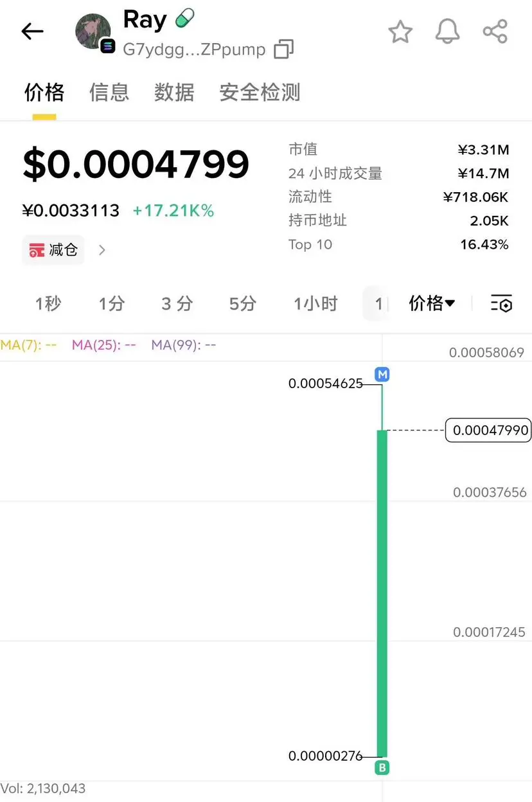Copy the contract address G7ydgg...ZPpump

tap(283, 49)
